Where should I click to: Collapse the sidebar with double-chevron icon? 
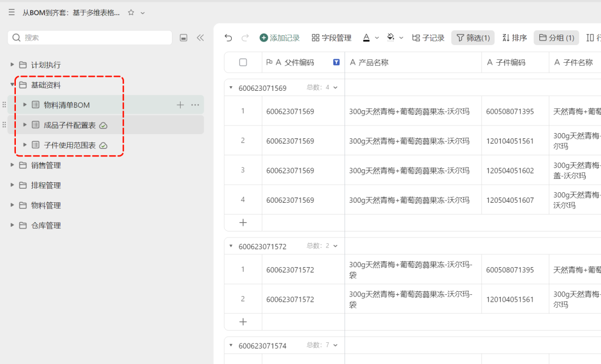click(200, 38)
